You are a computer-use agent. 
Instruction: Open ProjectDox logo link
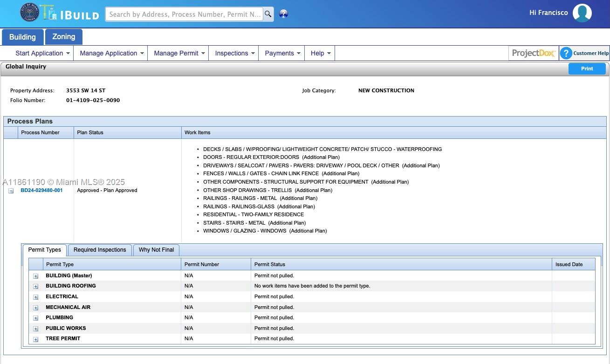coord(533,53)
